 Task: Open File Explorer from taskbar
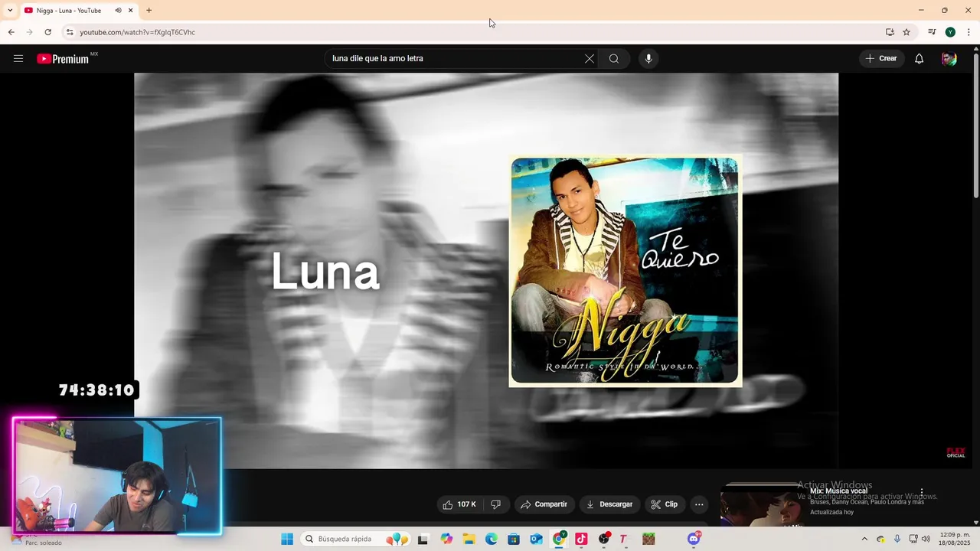(x=469, y=539)
